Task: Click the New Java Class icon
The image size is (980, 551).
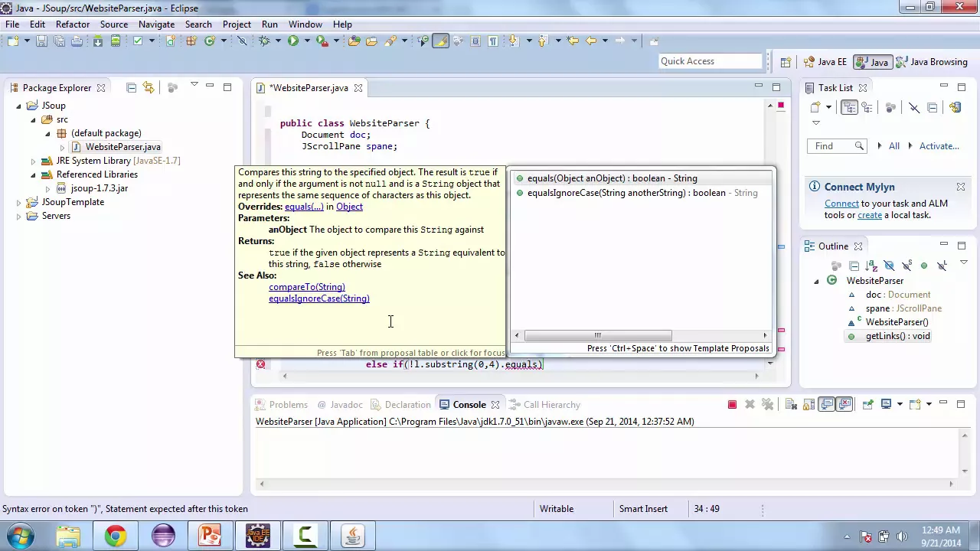Action: tap(209, 41)
